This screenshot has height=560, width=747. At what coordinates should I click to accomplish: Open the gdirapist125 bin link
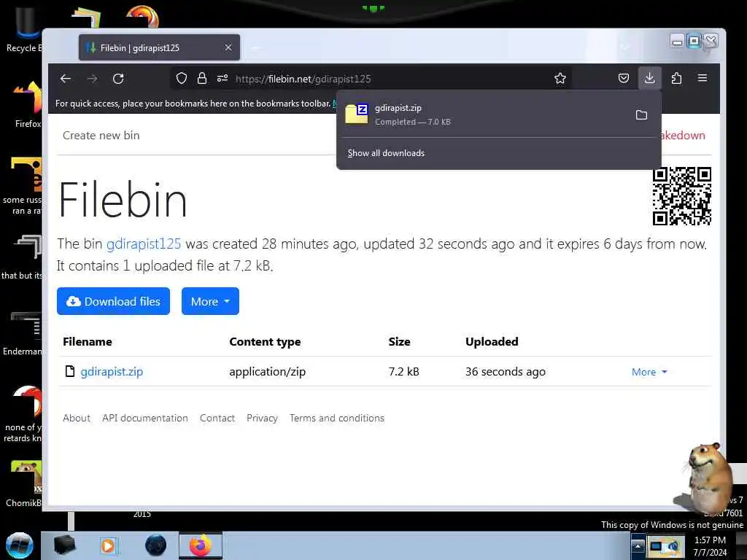click(144, 244)
